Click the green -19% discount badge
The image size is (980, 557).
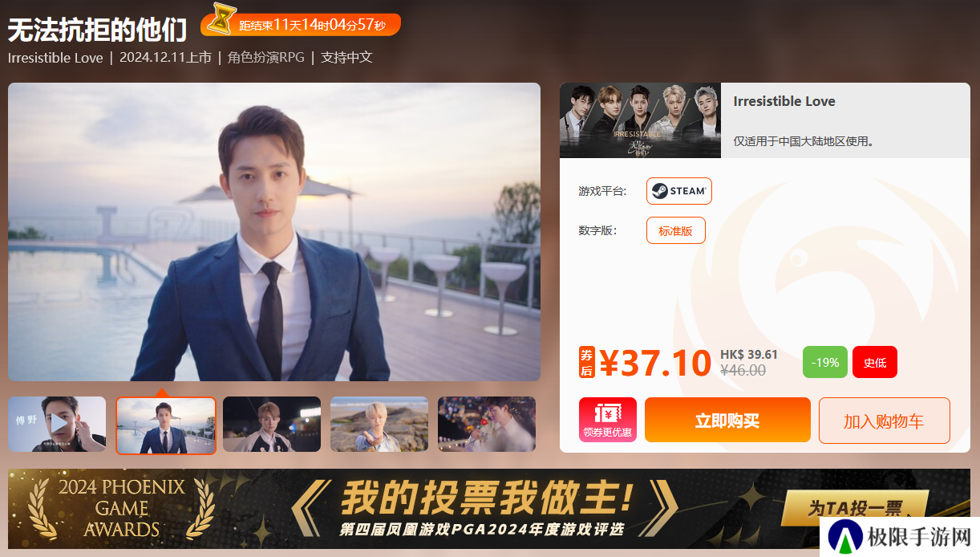824,362
